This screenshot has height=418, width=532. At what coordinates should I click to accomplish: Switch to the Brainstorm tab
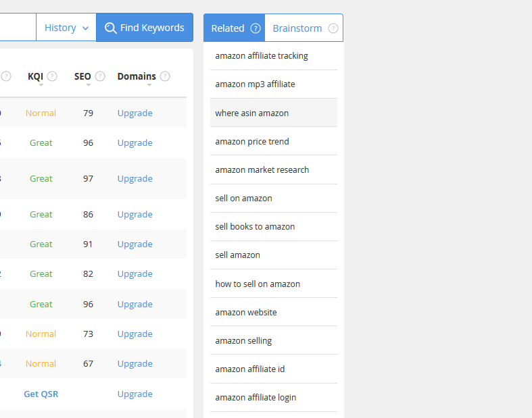click(304, 28)
